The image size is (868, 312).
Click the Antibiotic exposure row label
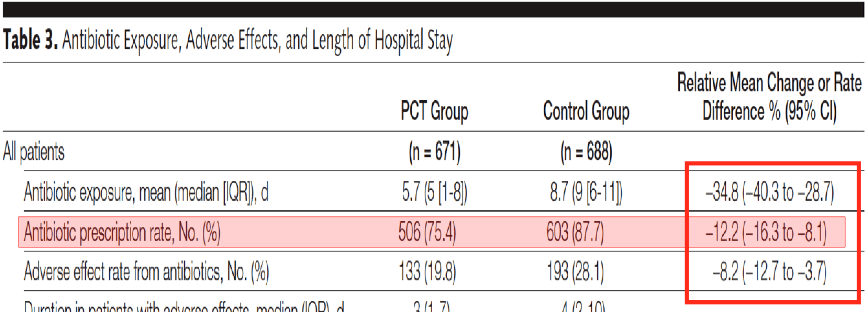coord(146,191)
